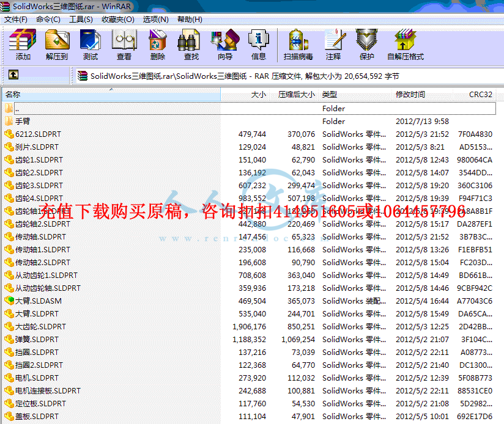Open the 选项(N) menu
This screenshot has width=504, height=424.
[x=155, y=20]
